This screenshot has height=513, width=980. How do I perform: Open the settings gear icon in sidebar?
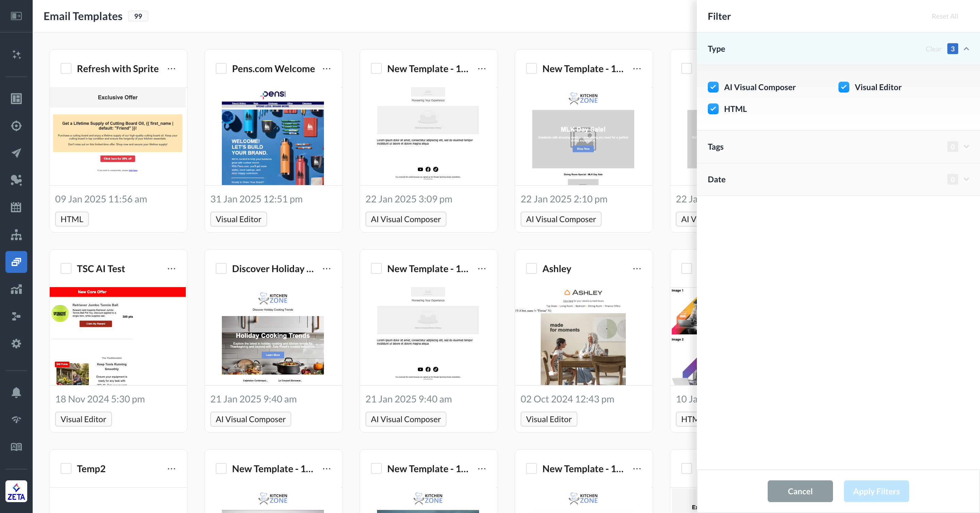tap(16, 343)
